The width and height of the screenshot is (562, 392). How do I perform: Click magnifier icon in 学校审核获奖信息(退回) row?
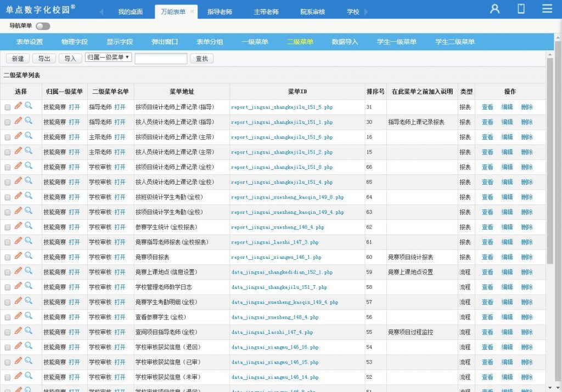pos(29,346)
